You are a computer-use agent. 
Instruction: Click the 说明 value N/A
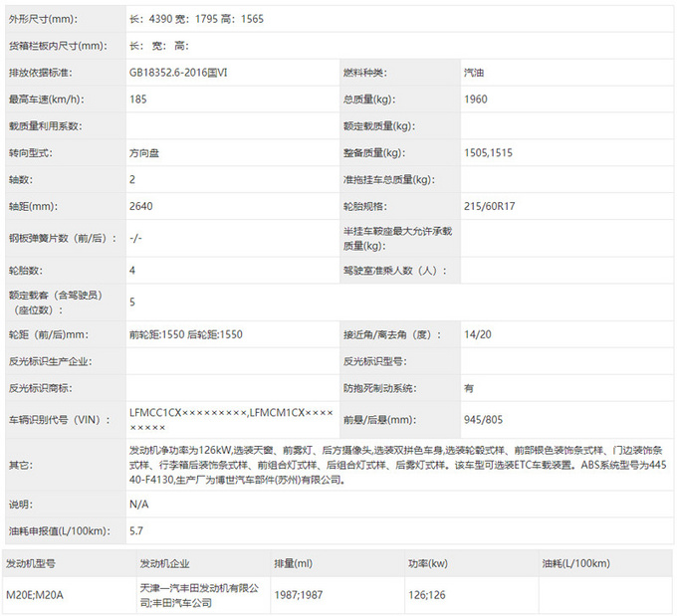pos(138,505)
